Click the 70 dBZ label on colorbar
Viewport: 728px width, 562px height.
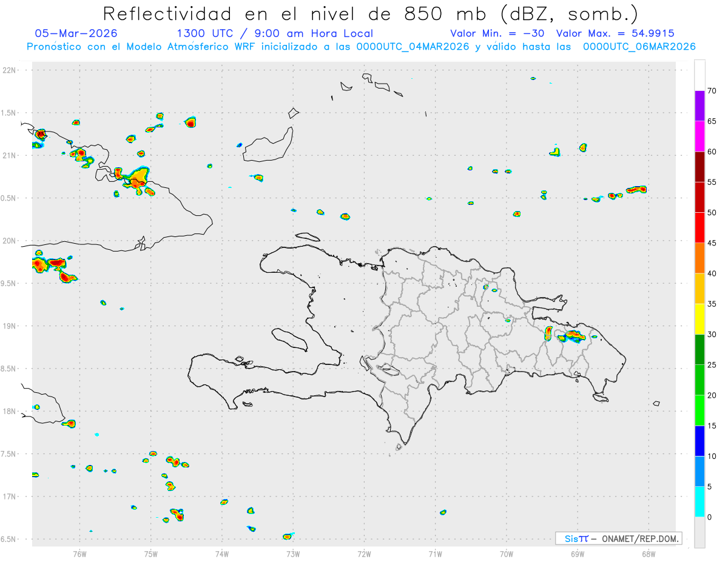pyautogui.click(x=712, y=91)
